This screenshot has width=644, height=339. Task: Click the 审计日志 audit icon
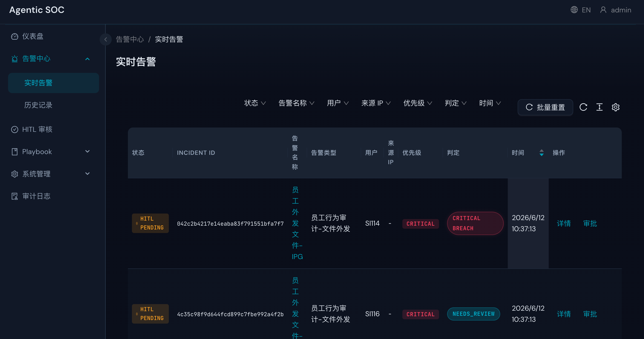(15, 196)
